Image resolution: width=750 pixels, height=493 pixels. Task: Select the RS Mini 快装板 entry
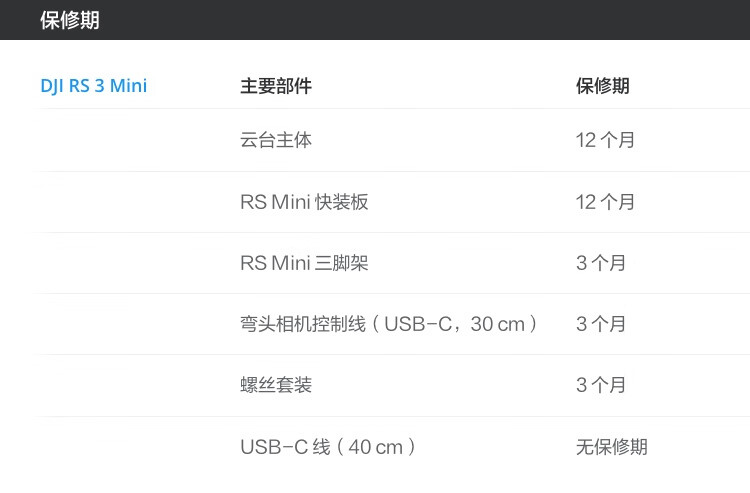(304, 202)
